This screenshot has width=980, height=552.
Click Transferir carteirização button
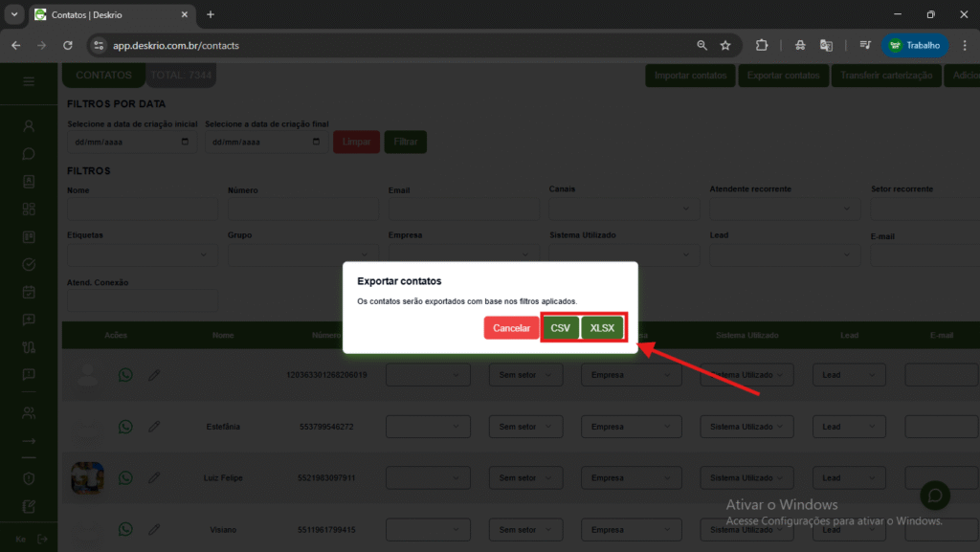pos(885,76)
